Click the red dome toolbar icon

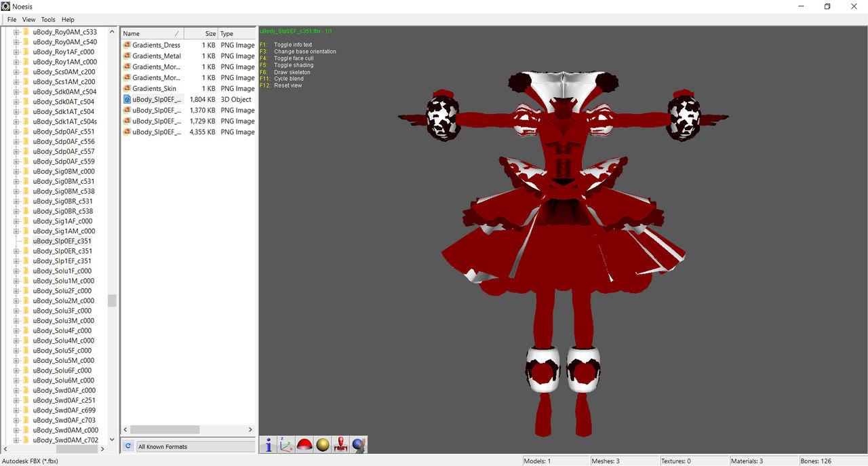click(304, 445)
